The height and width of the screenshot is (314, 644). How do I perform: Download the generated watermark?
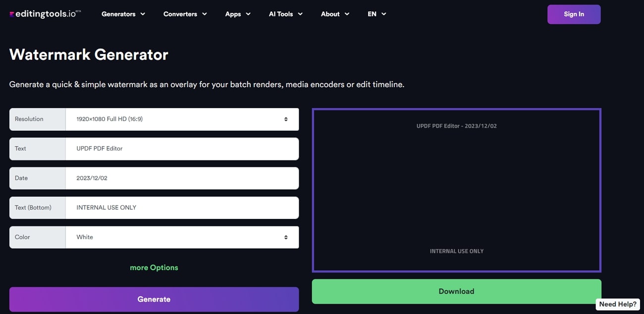tap(456, 291)
